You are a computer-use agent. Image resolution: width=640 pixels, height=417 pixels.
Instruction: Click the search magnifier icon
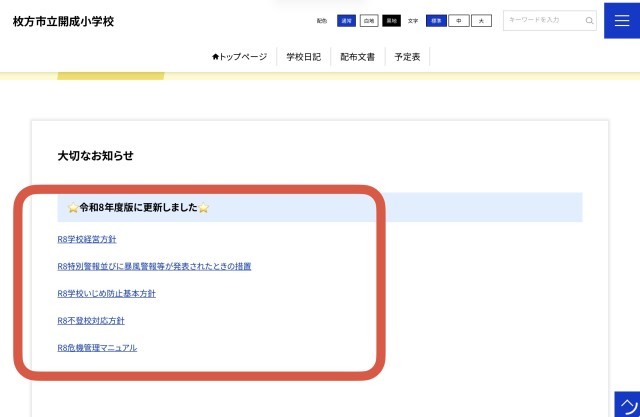(590, 20)
